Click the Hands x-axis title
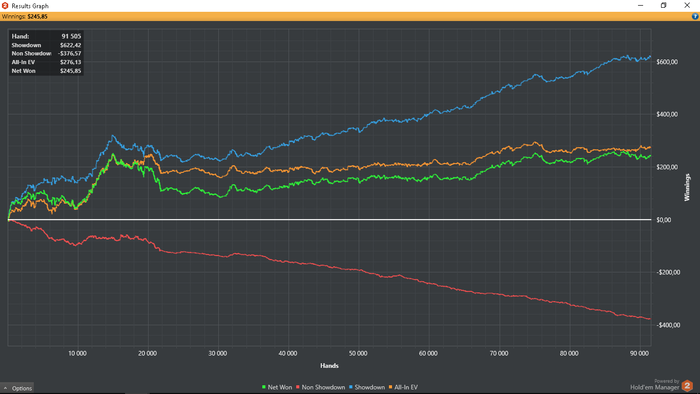700x394 pixels. point(329,366)
